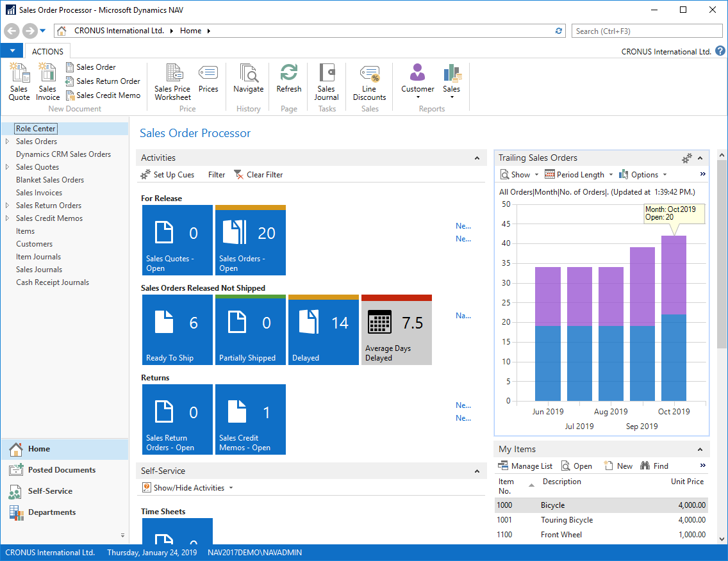This screenshot has height=561, width=728.
Task: Open the Period Length dropdown
Action: tap(579, 174)
